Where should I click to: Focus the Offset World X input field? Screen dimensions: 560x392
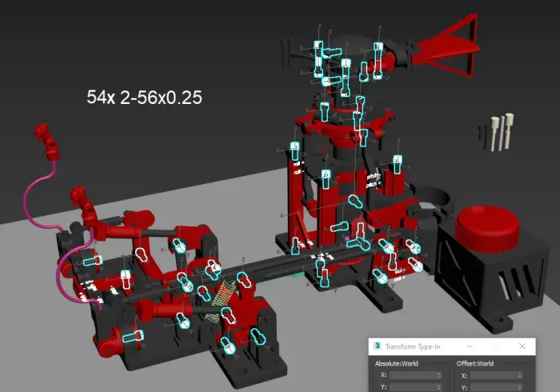pyautogui.click(x=494, y=374)
